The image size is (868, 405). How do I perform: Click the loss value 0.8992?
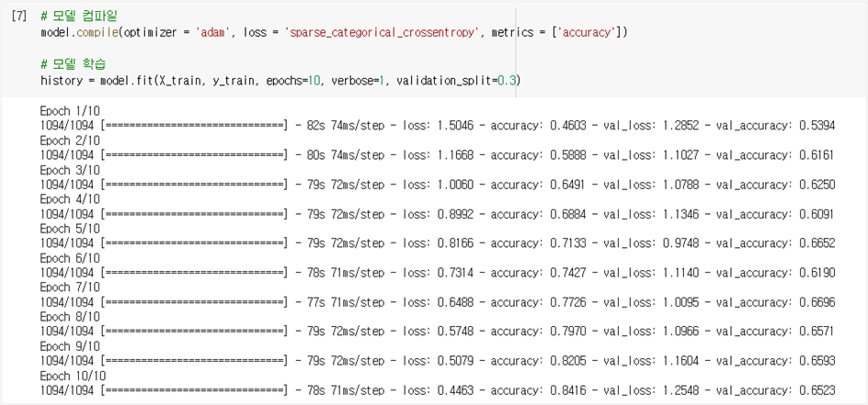[455, 214]
